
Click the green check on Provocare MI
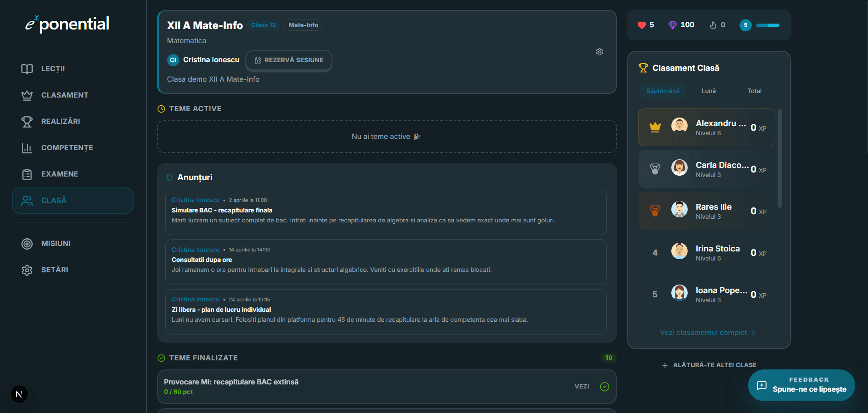(x=605, y=387)
